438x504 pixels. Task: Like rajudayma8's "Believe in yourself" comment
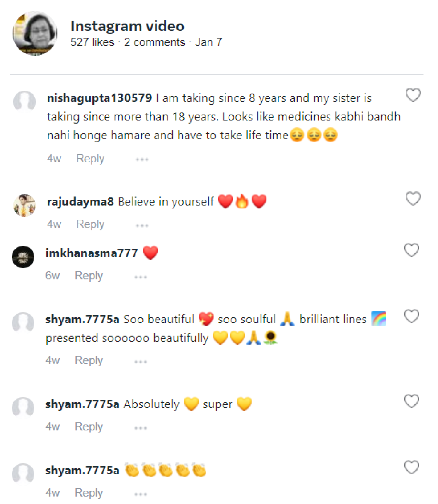pyautogui.click(x=413, y=199)
